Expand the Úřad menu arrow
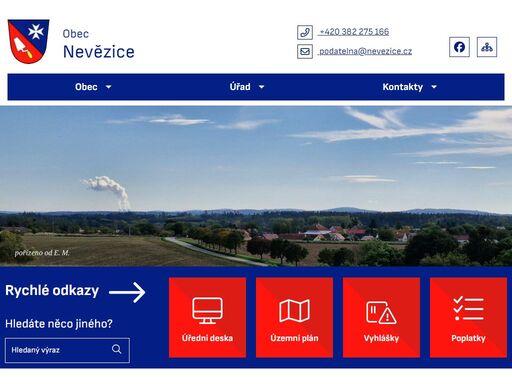The width and height of the screenshot is (512, 384). [262, 87]
